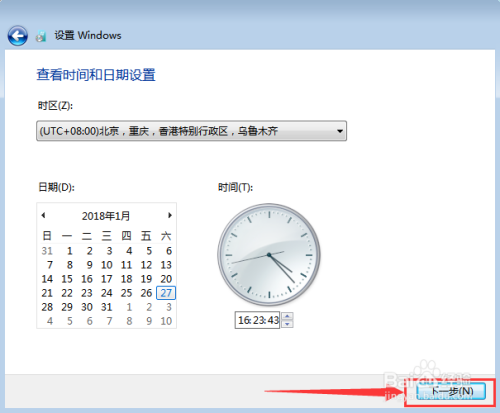Select grayed February 10 date

(166, 321)
